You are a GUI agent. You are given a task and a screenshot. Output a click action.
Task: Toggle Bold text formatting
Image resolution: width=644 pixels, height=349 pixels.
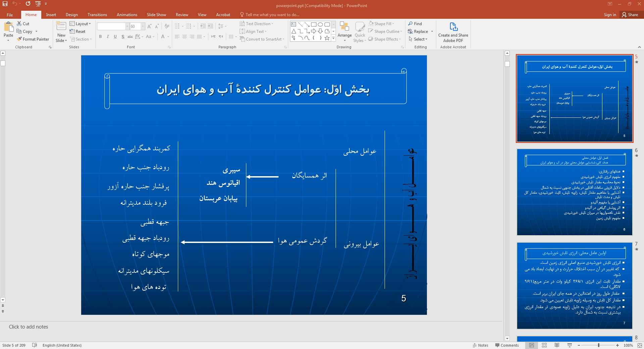pos(100,37)
